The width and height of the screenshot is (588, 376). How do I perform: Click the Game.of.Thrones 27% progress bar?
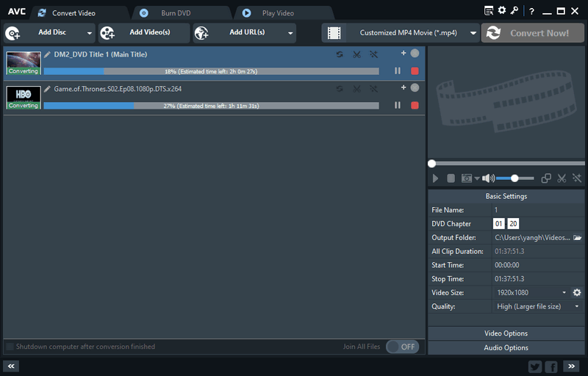coord(212,106)
